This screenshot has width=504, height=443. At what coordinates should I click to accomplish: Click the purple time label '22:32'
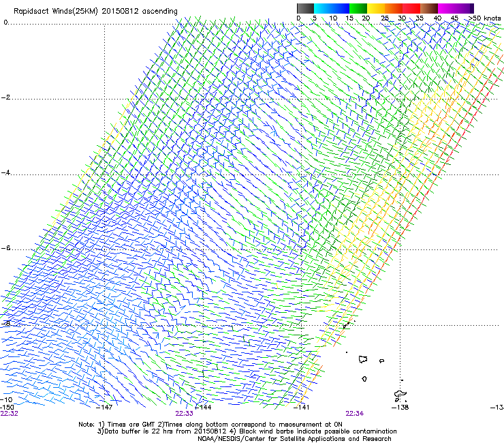click(x=10, y=414)
